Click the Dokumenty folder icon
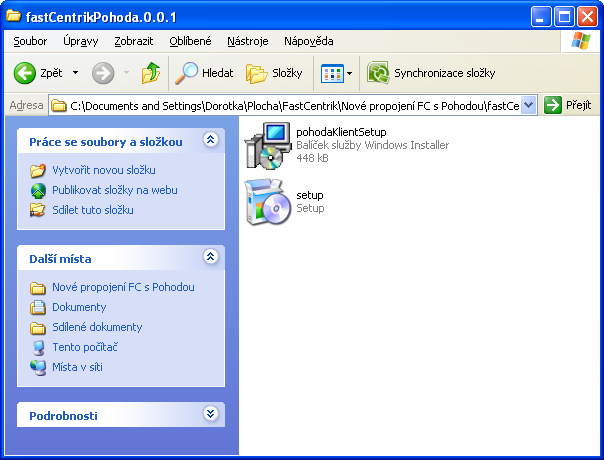This screenshot has height=460, width=604. pyautogui.click(x=38, y=307)
